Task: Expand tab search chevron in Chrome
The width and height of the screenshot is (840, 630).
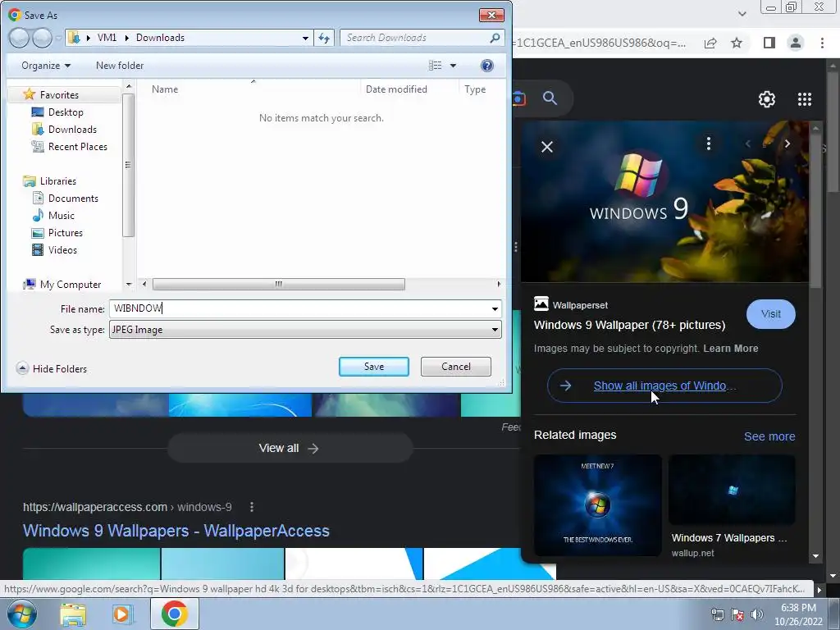Action: pyautogui.click(x=742, y=14)
